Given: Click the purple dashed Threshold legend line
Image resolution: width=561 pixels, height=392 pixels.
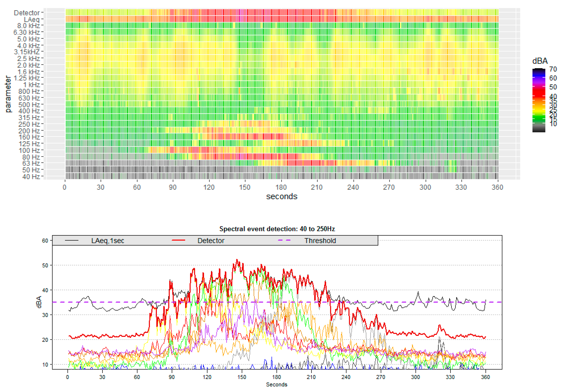Looking at the screenshot, I should click(284, 240).
